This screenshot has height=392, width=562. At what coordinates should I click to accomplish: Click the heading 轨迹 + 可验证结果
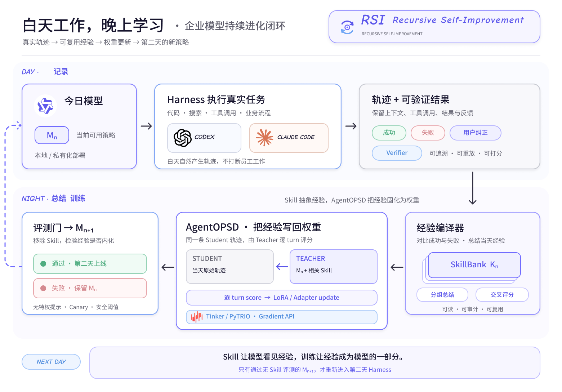[411, 99]
